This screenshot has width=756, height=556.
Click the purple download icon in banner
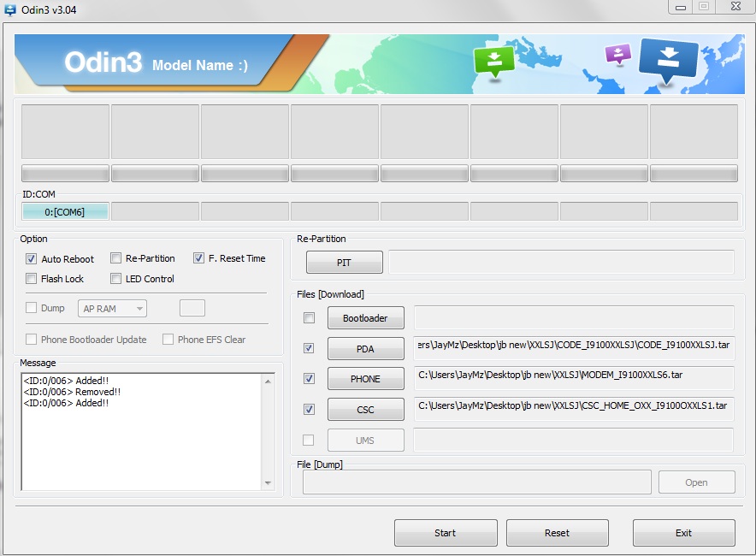click(x=618, y=54)
